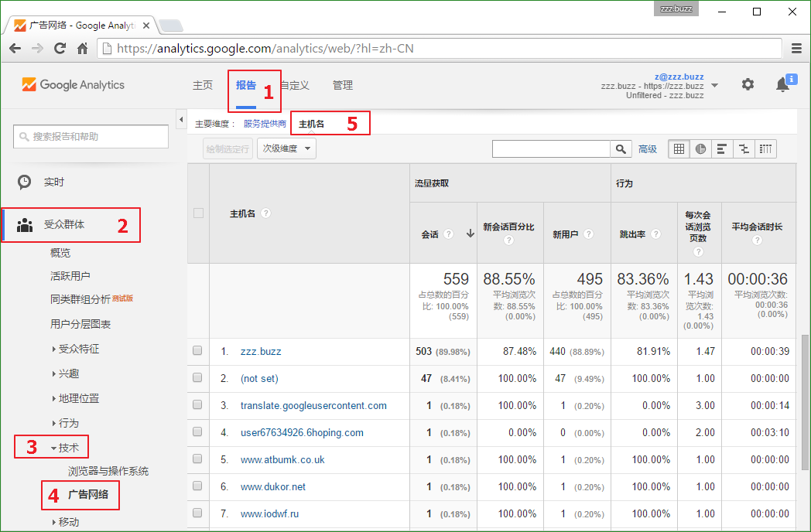The image size is (811, 532).
Task: Switch to pie chart view icon
Action: 701,149
